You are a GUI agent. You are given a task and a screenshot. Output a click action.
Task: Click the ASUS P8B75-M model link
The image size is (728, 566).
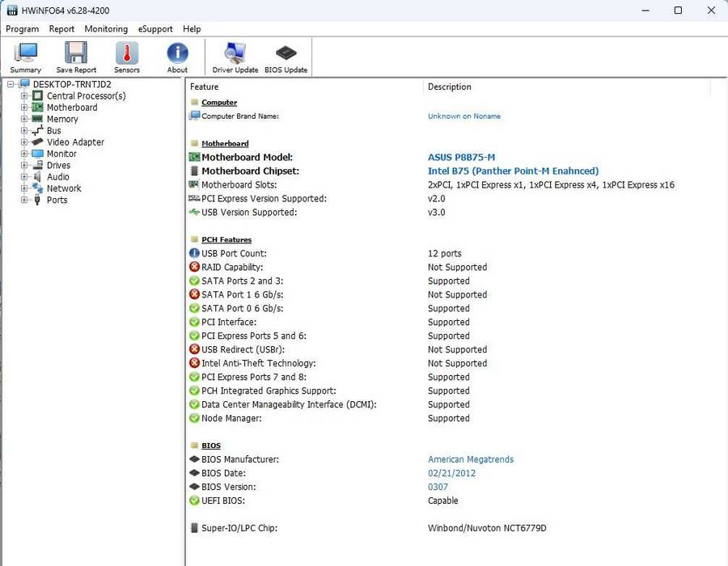(x=462, y=158)
